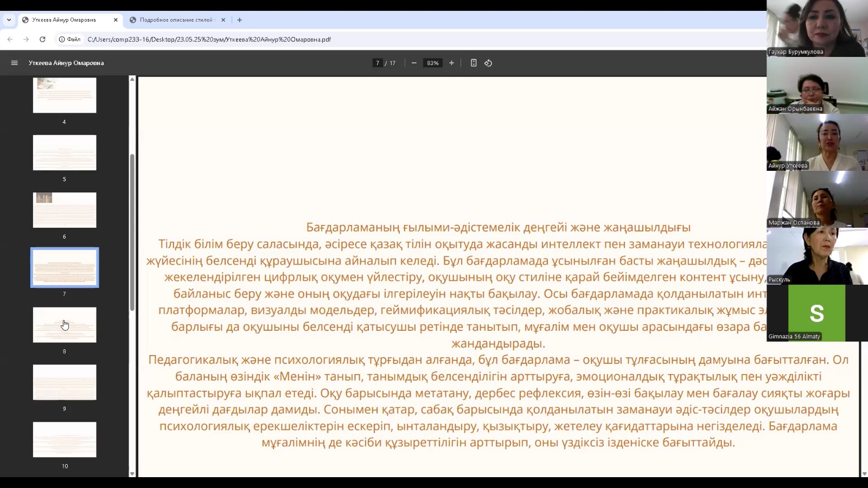Click the zoom in plus icon

tap(451, 63)
